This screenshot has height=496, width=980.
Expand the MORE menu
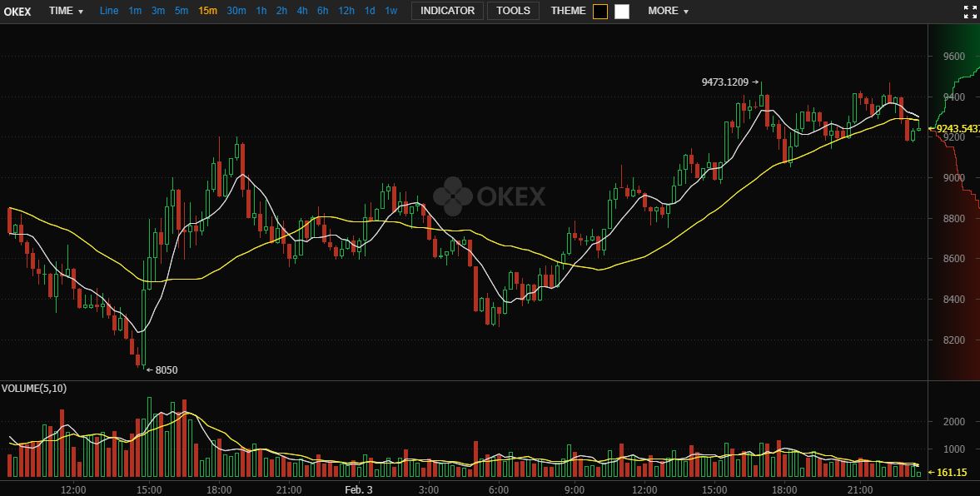[x=668, y=12]
